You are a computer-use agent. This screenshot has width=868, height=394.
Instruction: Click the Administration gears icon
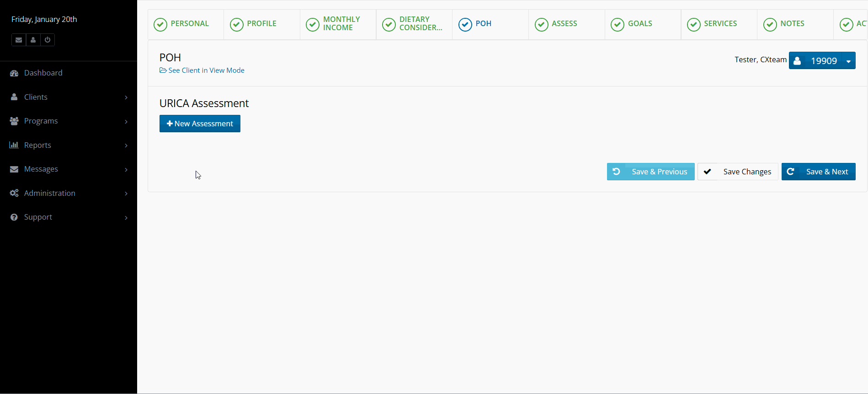(x=14, y=193)
